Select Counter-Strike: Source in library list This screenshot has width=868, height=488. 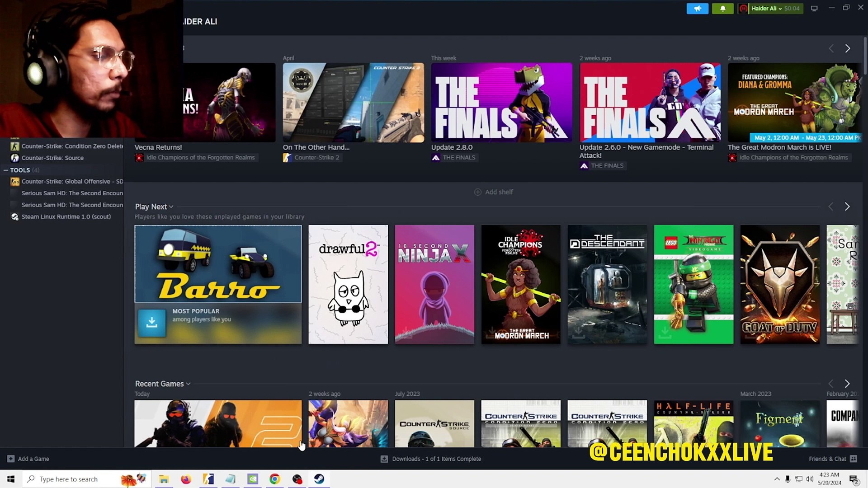click(52, 158)
